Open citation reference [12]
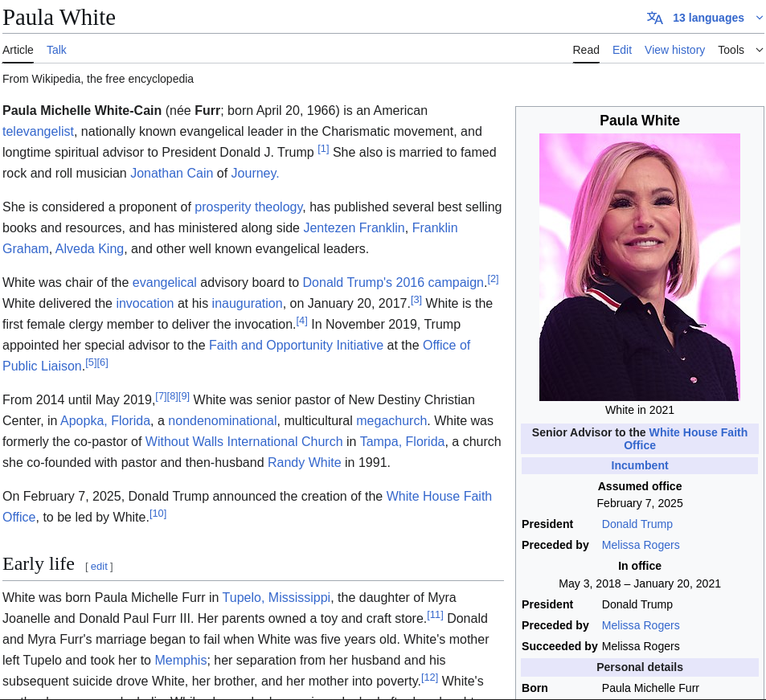Viewport: 766px width, 700px height. (x=429, y=678)
